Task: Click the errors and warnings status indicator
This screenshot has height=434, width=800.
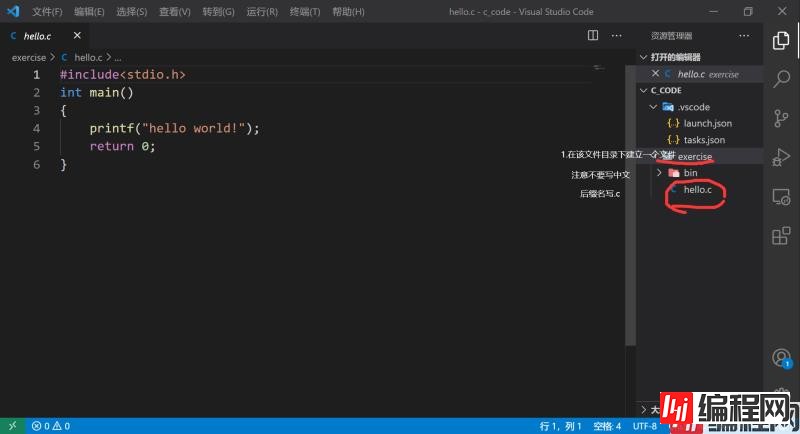Action: [50, 426]
